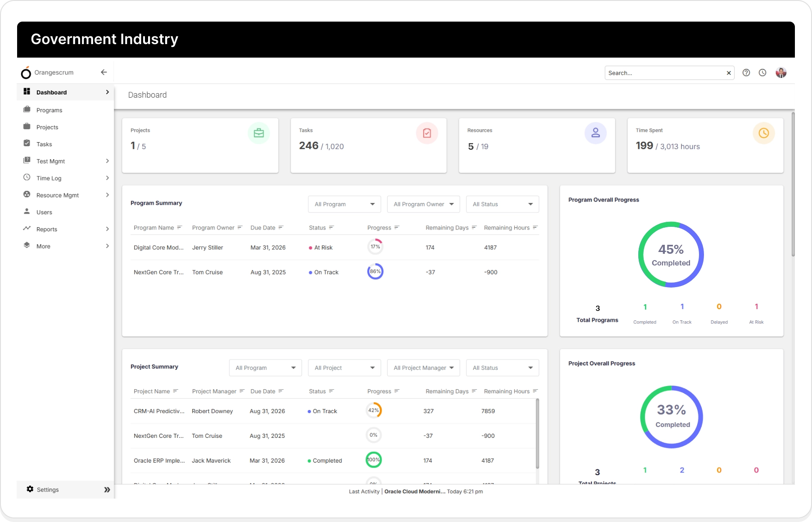Click the help question mark icon
Viewport: 812px width, 522px height.
tap(746, 73)
